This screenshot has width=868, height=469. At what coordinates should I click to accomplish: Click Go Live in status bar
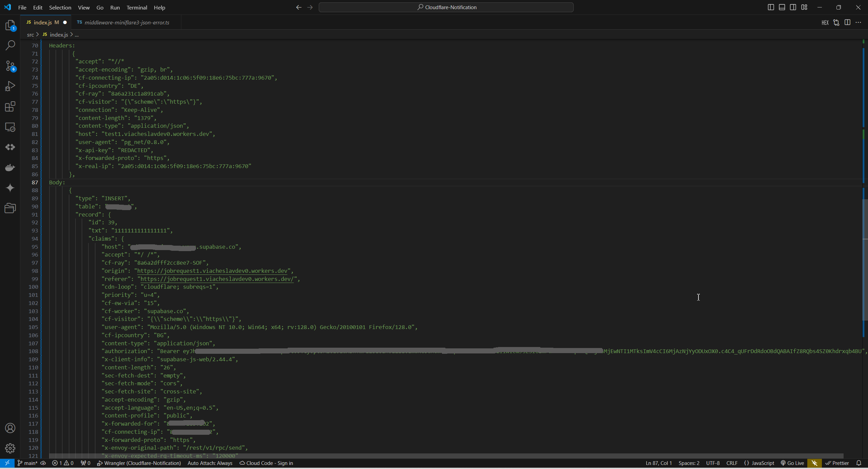tap(792, 463)
